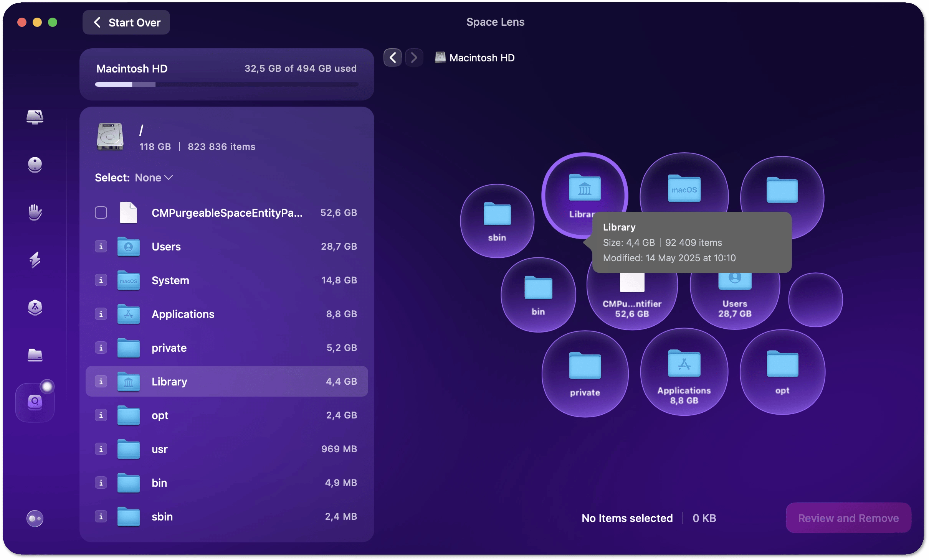Image resolution: width=929 pixels, height=560 pixels.
Task: Open the opt row in list
Action: (x=226, y=415)
